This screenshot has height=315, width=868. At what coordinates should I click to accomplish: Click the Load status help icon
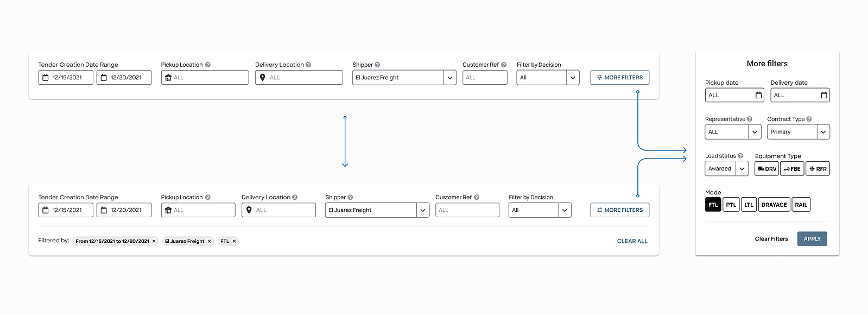pyautogui.click(x=740, y=156)
